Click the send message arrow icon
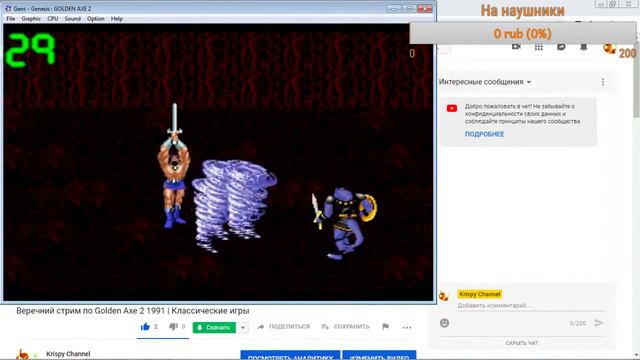Image resolution: width=640 pixels, height=360 pixels. tap(599, 323)
